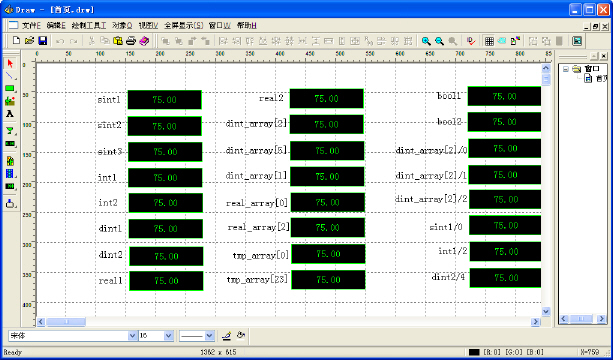This screenshot has width=613, height=360.
Task: Click the line color pen icon
Action: 226,335
